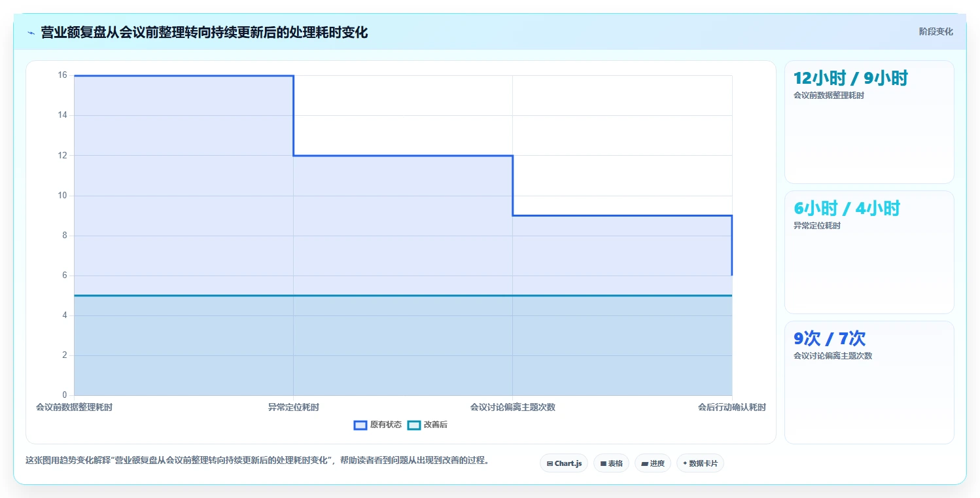Click the x-axis label 异常定位耗时
980x498 pixels.
click(294, 407)
